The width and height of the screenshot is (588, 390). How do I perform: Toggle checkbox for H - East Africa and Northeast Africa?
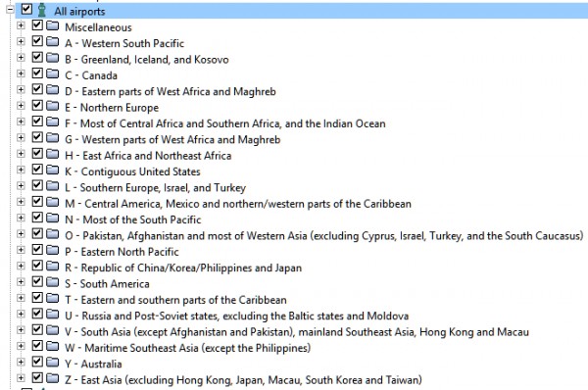click(x=37, y=154)
